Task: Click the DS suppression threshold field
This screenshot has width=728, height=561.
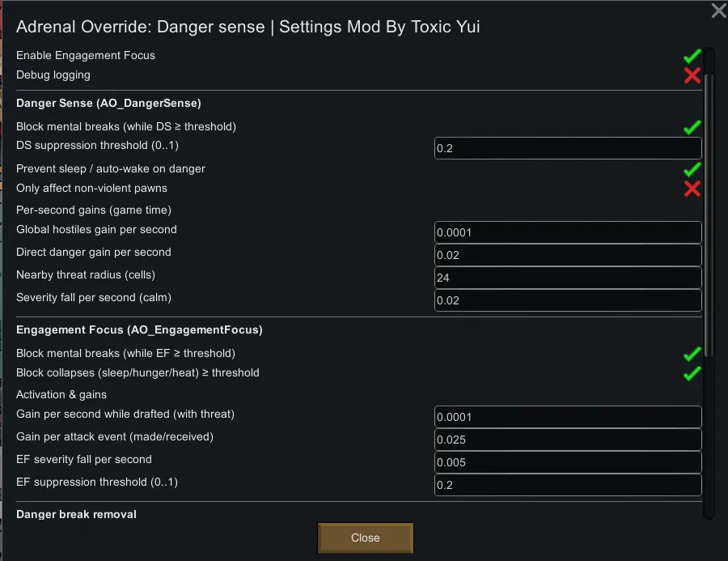Action: click(567, 148)
